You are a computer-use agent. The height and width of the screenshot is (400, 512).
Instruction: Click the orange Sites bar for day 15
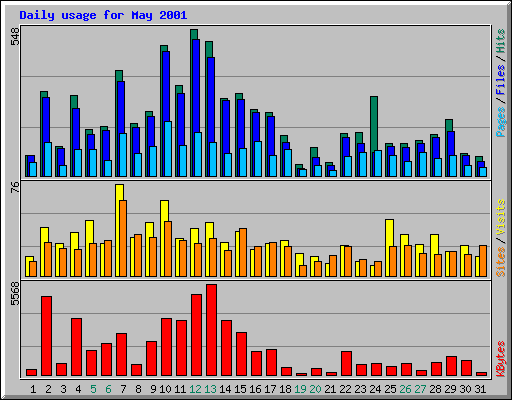coord(243,252)
